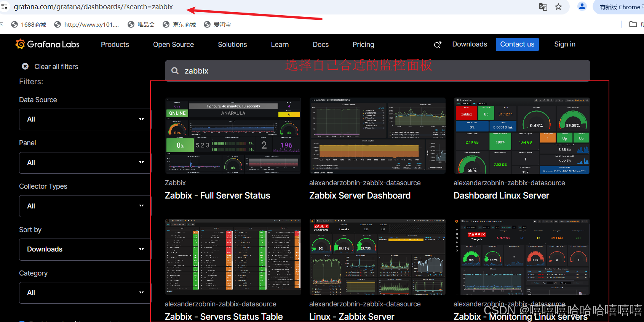Click the Grafana Labs logo
644x322 pixels.
coord(47,44)
